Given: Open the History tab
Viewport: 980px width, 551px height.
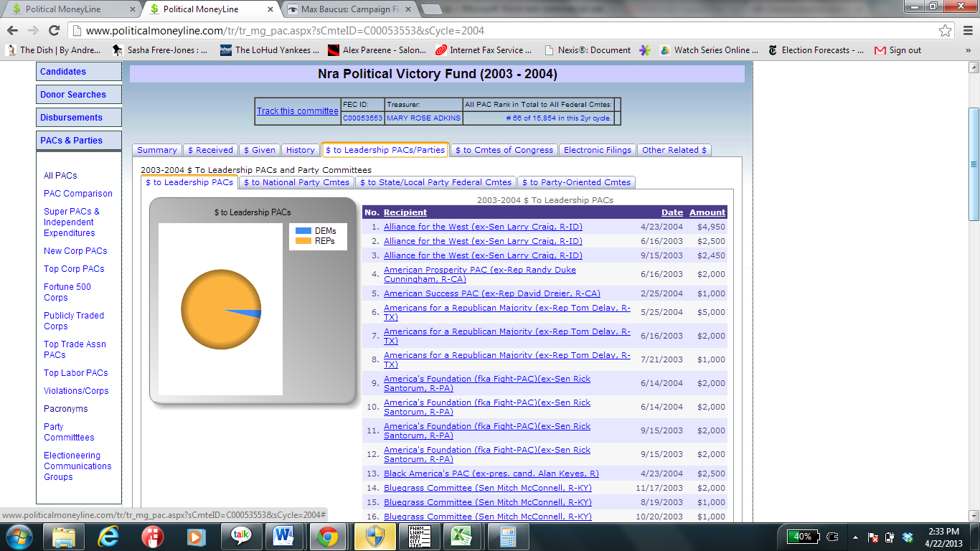Looking at the screenshot, I should point(300,150).
